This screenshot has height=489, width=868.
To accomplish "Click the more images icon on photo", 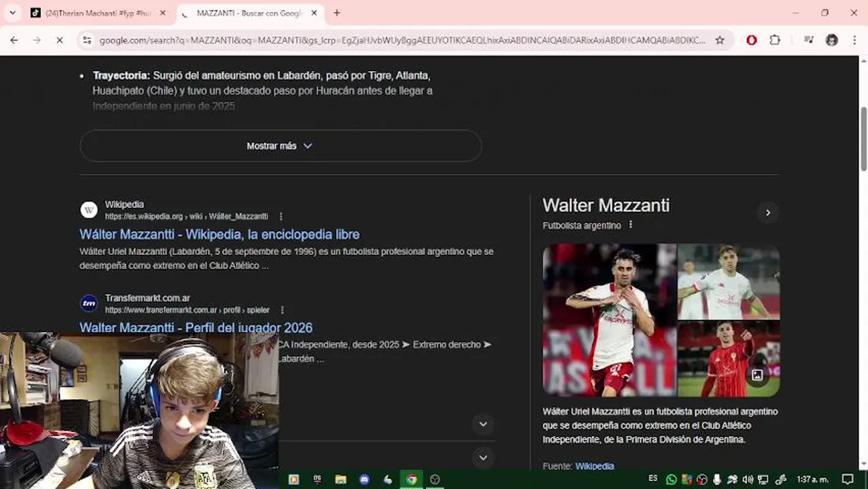I will point(757,375).
